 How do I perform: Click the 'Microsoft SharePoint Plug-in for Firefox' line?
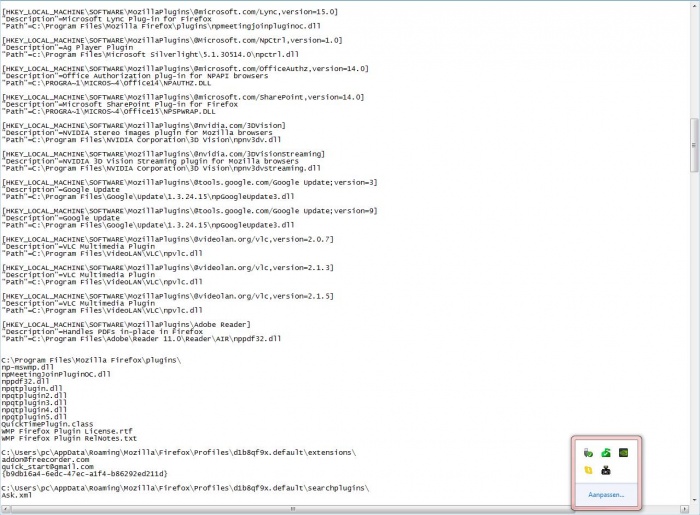coord(120,104)
